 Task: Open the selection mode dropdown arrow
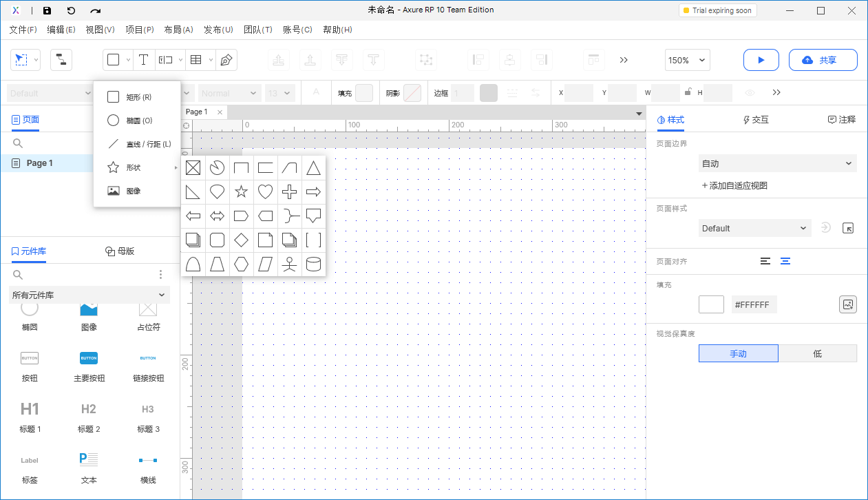[36, 60]
